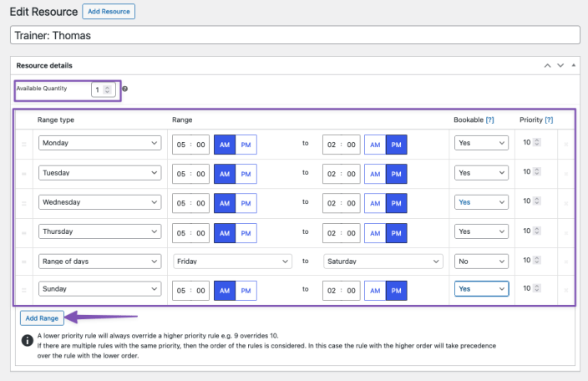This screenshot has width=588, height=381.
Task: Open Tuesday's Bookable Yes dropdown
Action: [x=481, y=173]
